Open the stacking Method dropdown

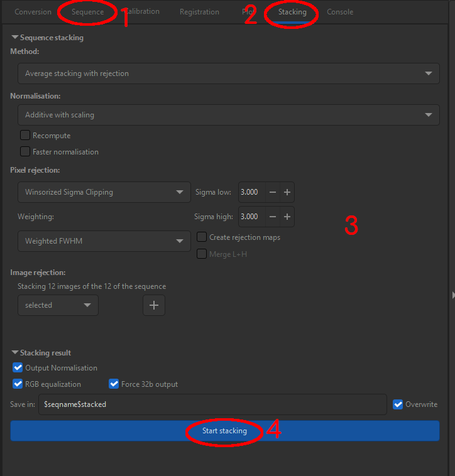pos(228,73)
